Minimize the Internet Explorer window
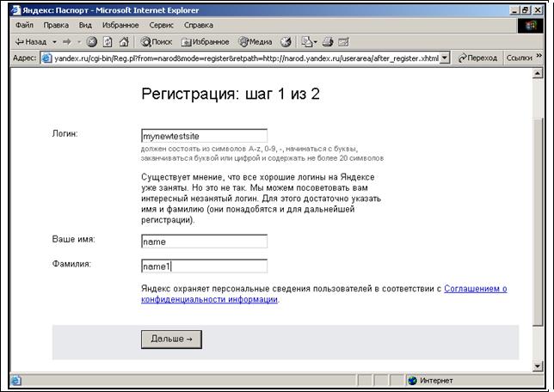Image resolution: width=554 pixels, height=392 pixels. coord(514,10)
